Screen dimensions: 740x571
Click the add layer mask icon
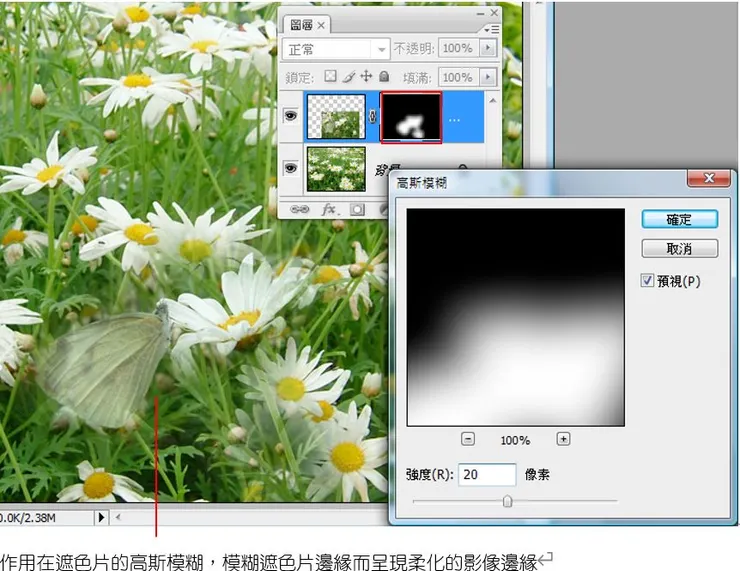click(x=357, y=209)
